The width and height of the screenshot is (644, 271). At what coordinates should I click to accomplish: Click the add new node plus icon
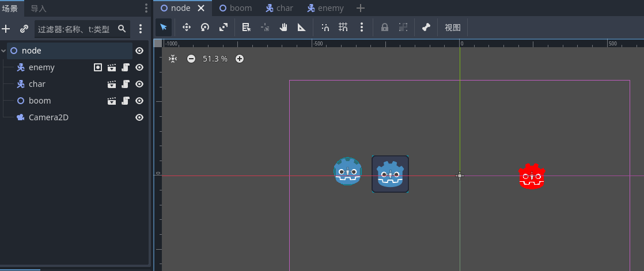point(6,29)
